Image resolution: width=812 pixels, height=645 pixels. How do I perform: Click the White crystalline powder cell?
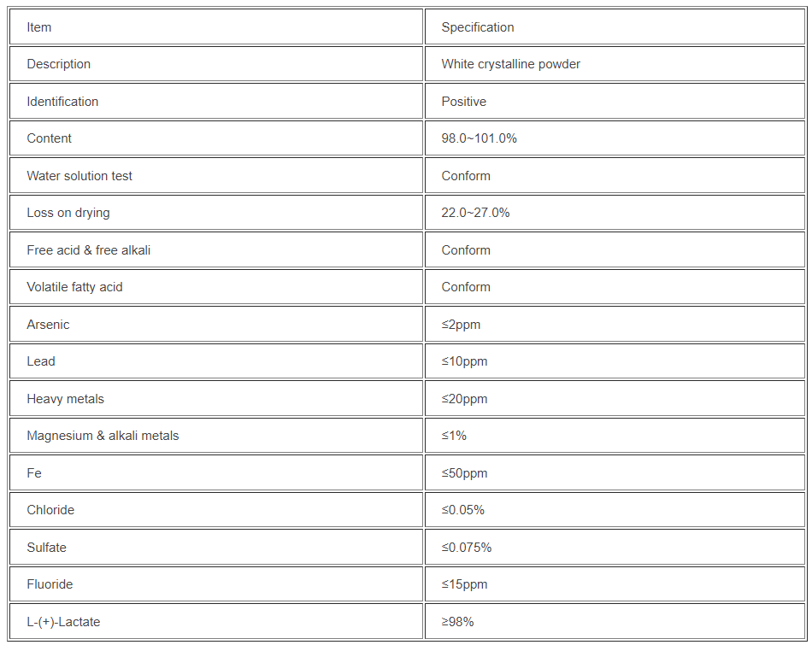pos(510,64)
